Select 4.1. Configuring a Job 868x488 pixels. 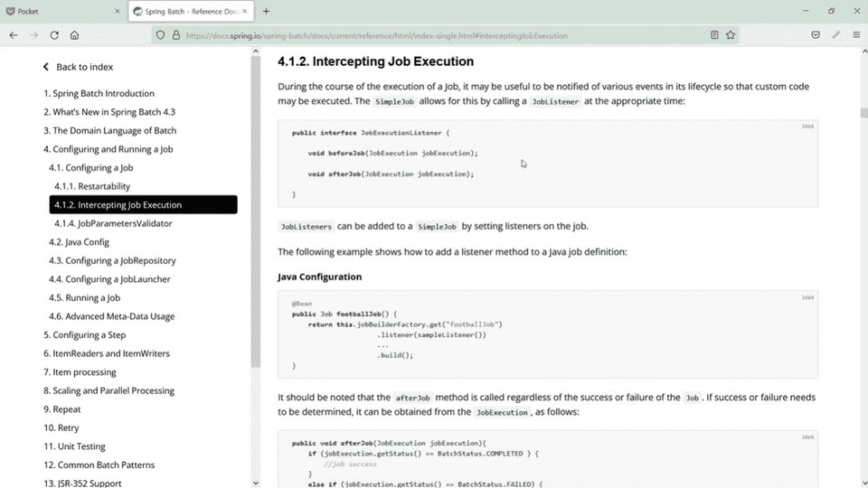coord(90,168)
